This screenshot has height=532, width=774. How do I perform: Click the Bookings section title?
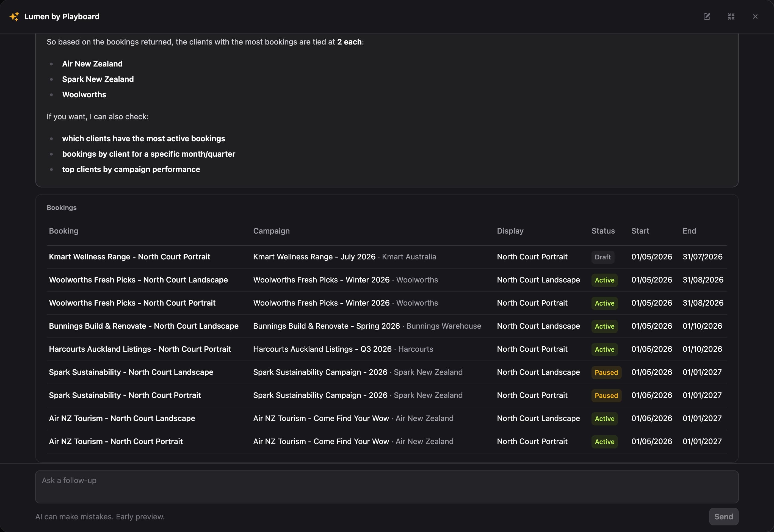[62, 207]
